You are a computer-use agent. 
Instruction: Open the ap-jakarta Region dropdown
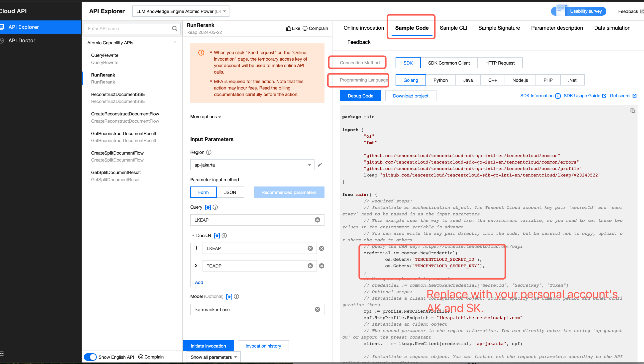pyautogui.click(x=252, y=165)
